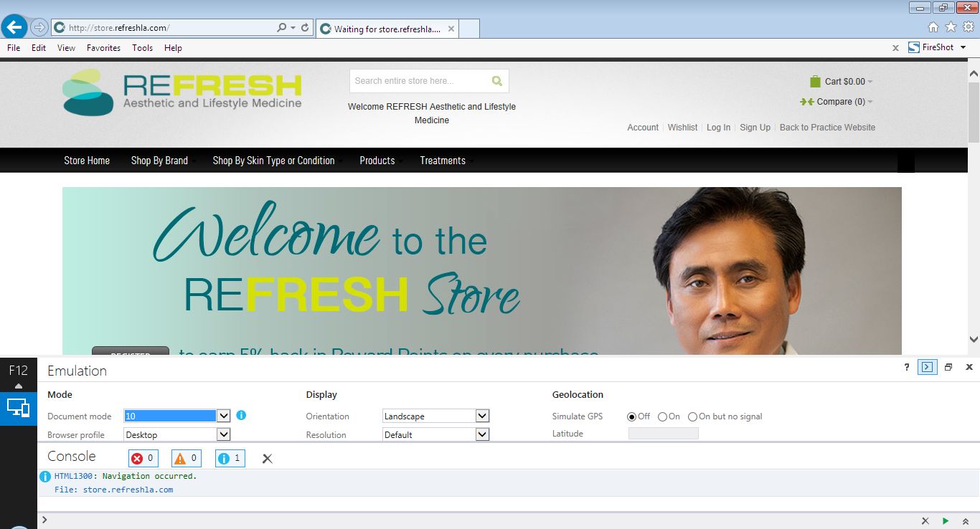This screenshot has width=980, height=529.
Task: Clear the console with the X icon
Action: (267, 458)
